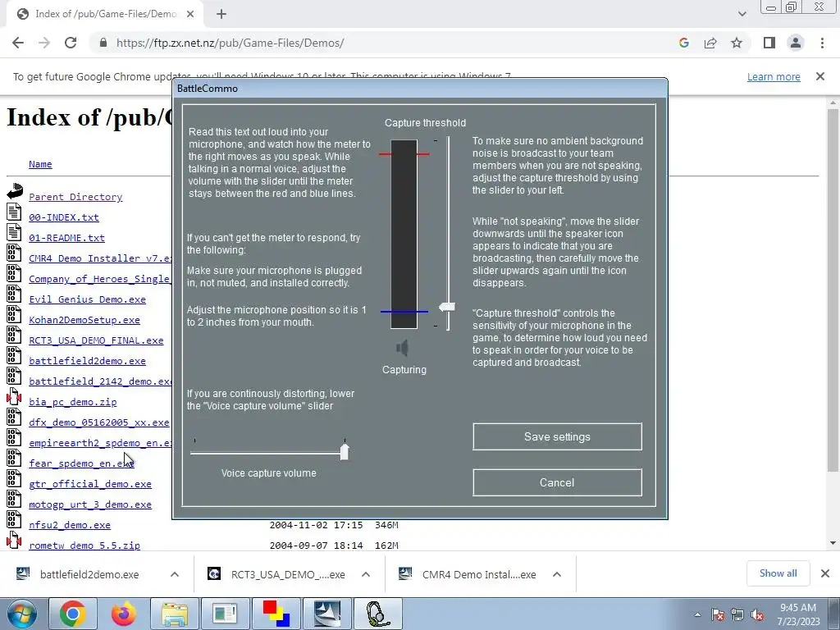Expand the CMR4 Demo download options arrow
Viewport: 840px width, 630px height.
click(557, 574)
